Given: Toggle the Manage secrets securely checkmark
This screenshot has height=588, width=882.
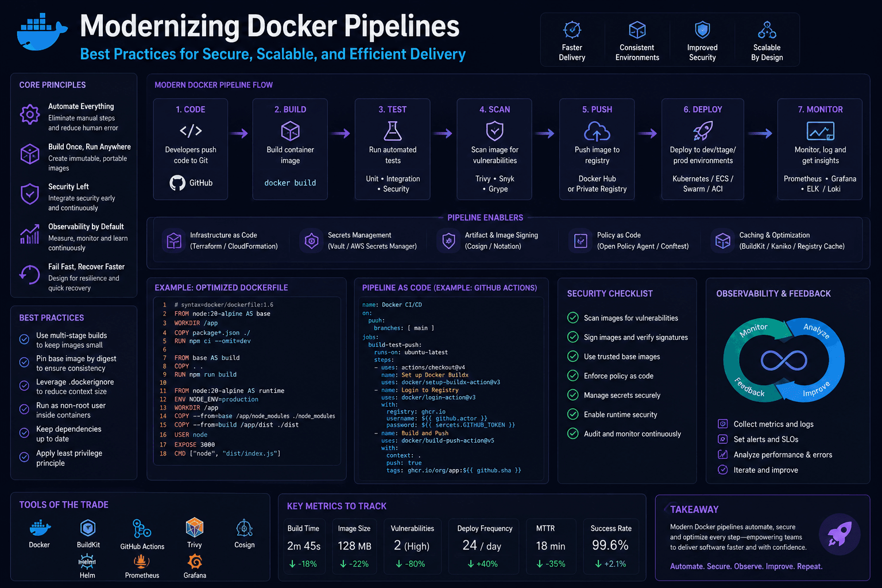Looking at the screenshot, I should tap(572, 395).
